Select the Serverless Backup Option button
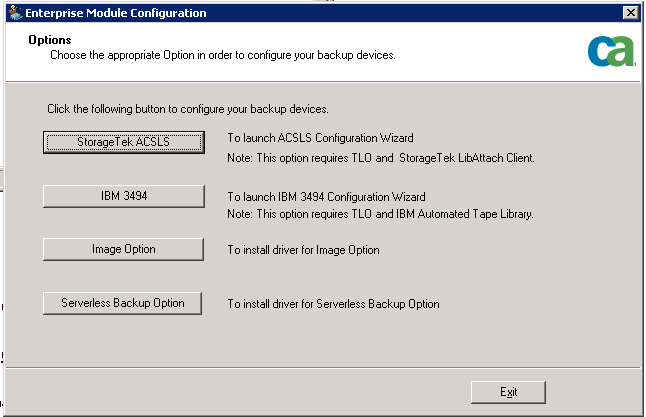 [124, 303]
